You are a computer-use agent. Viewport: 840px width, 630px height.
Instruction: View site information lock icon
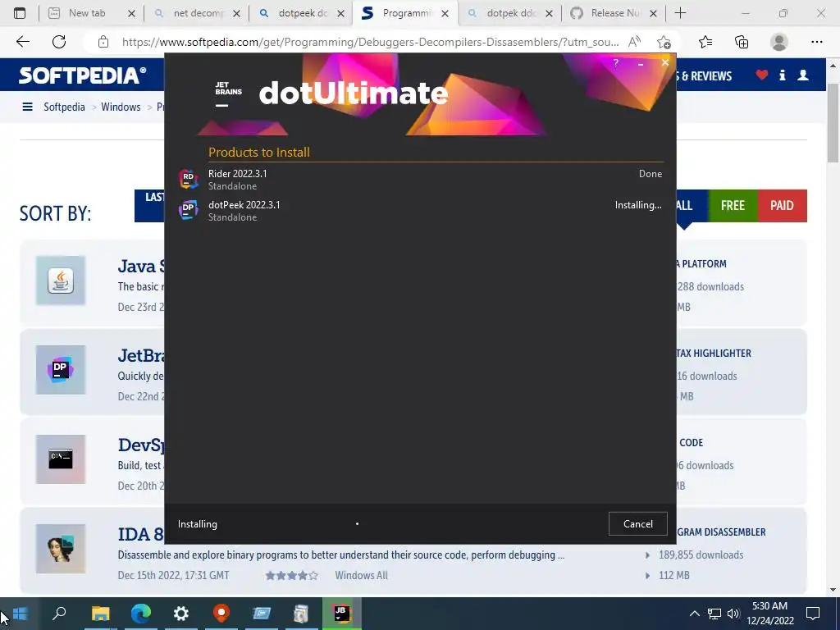(x=103, y=42)
